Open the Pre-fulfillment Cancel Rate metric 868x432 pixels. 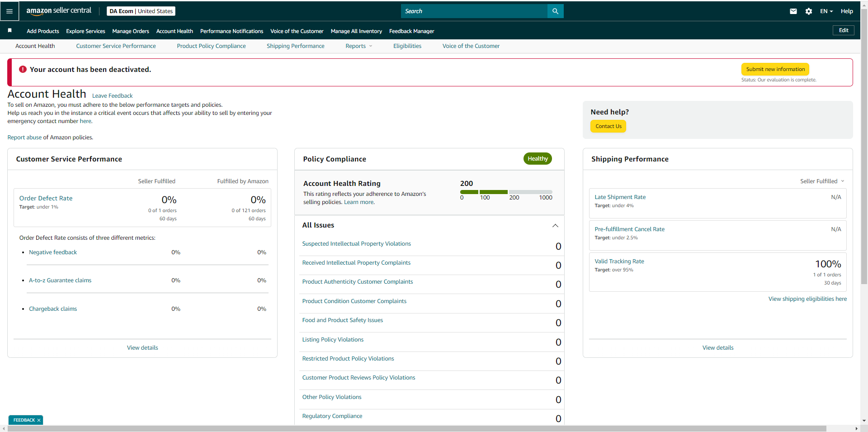[630, 229]
